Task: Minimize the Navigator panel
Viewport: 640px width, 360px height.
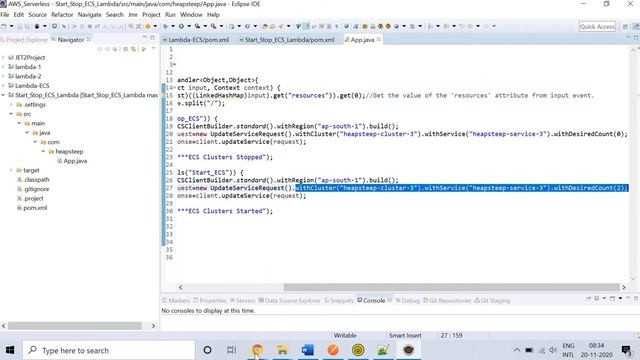Action: [144, 38]
